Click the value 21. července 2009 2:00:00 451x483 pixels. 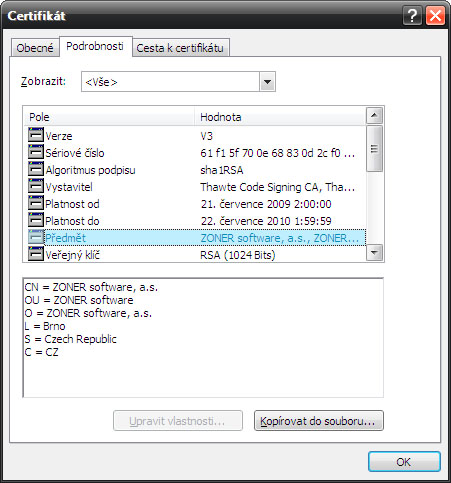(x=266, y=204)
